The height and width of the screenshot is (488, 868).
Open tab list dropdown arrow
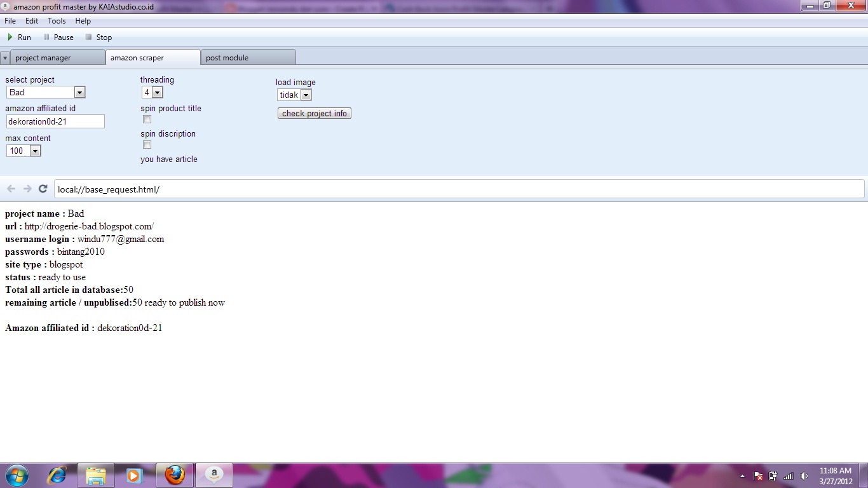(5, 58)
